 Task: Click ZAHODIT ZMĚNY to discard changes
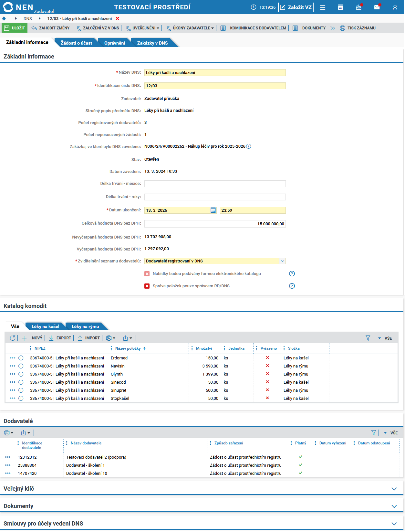click(50, 28)
